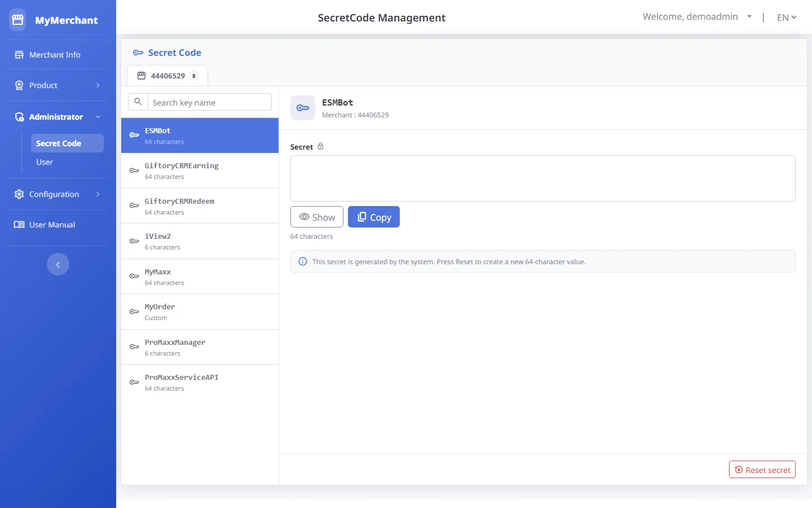The height and width of the screenshot is (508, 812).
Task: Click the key icon beside GiftoryCRMEarning
Action: [134, 170]
